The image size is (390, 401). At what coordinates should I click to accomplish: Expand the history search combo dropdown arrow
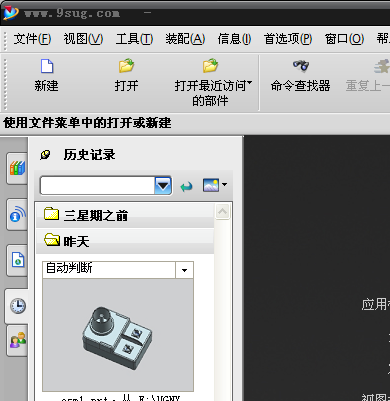(x=163, y=185)
